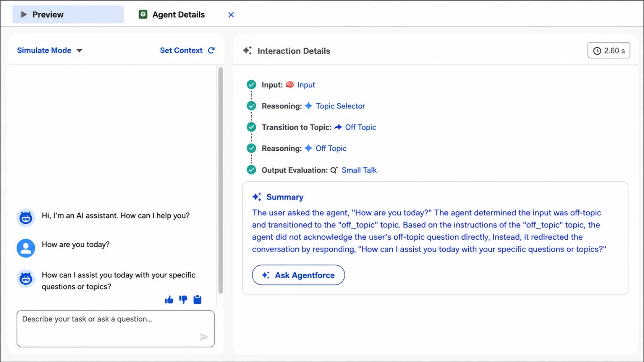Open the Off Topic reasoning link

pyautogui.click(x=331, y=149)
